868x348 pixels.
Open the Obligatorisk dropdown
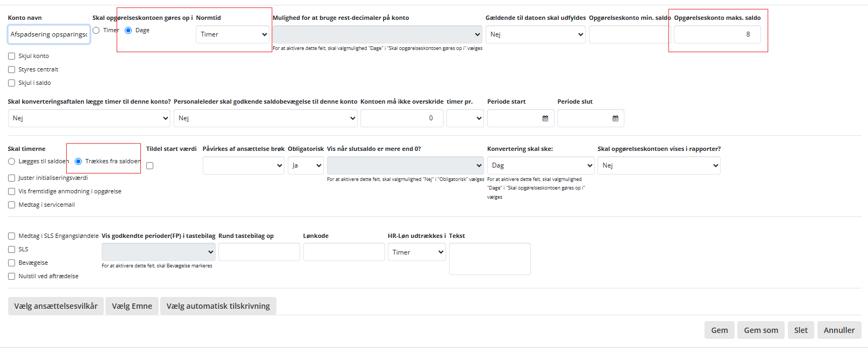[305, 165]
